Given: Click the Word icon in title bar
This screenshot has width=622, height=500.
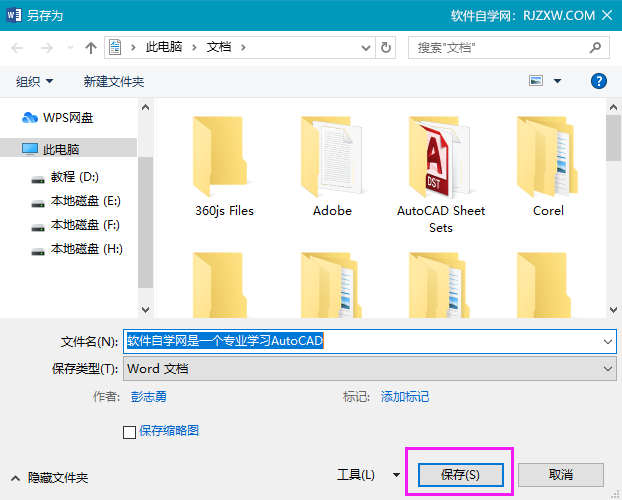Looking at the screenshot, I should [13, 15].
